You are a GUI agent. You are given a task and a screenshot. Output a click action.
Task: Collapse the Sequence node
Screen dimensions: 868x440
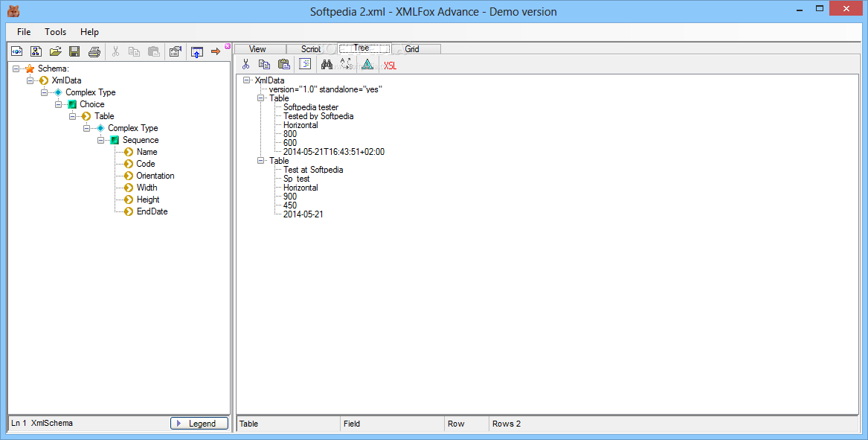[x=100, y=140]
